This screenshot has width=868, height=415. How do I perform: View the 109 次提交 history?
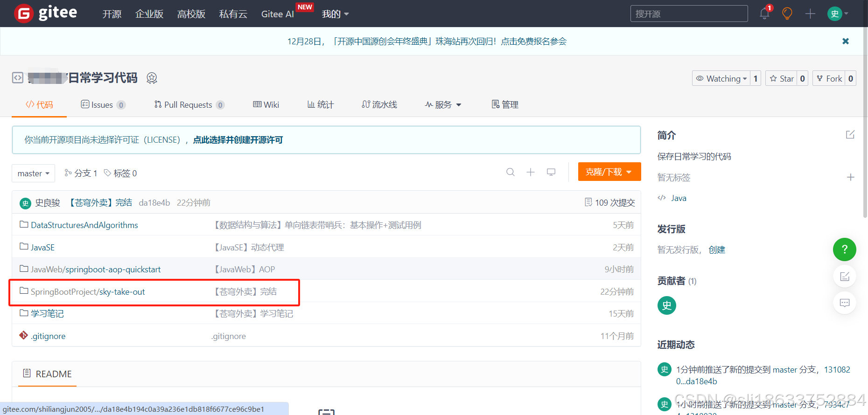[x=609, y=202]
